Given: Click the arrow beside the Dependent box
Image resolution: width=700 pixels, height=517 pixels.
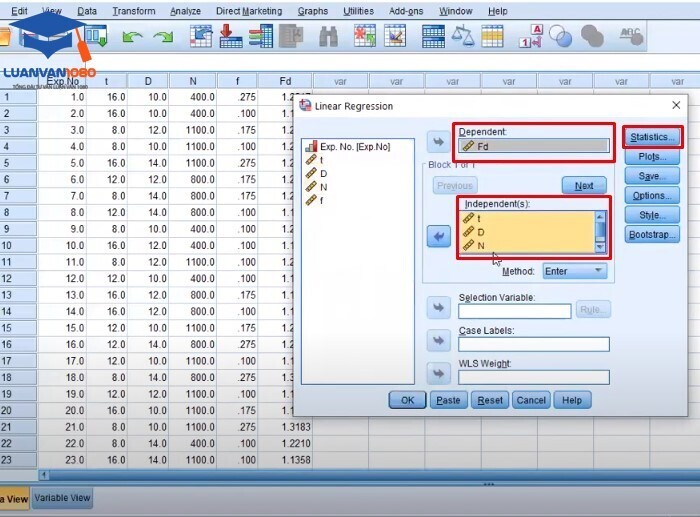Looking at the screenshot, I should point(437,140).
